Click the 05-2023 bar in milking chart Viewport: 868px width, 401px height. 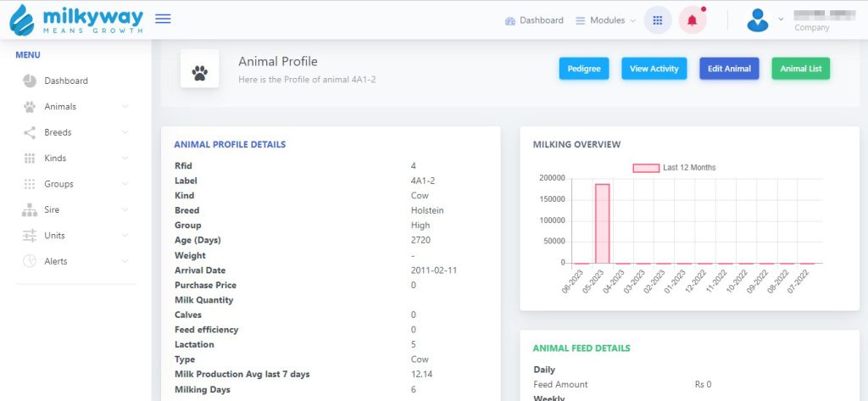602,223
